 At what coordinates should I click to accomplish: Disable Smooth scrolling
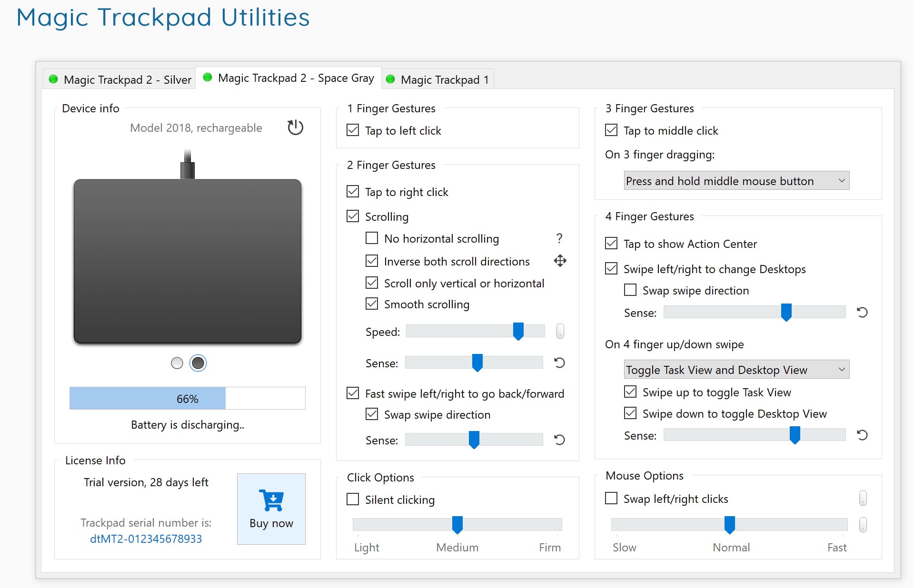point(372,304)
